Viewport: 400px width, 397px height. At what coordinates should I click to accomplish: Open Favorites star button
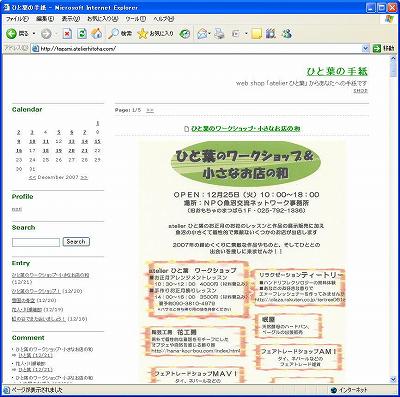tap(156, 33)
